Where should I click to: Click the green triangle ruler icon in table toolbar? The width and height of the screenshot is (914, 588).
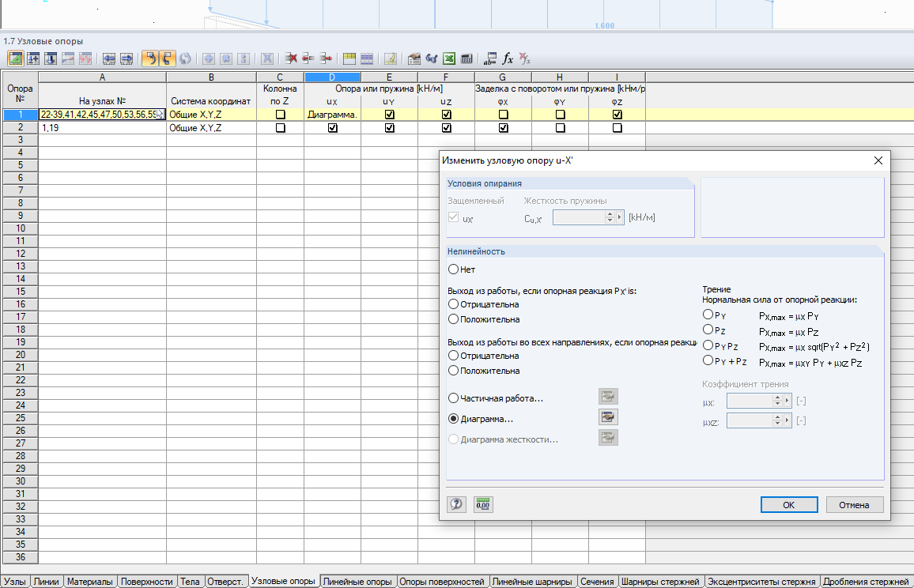[x=16, y=58]
